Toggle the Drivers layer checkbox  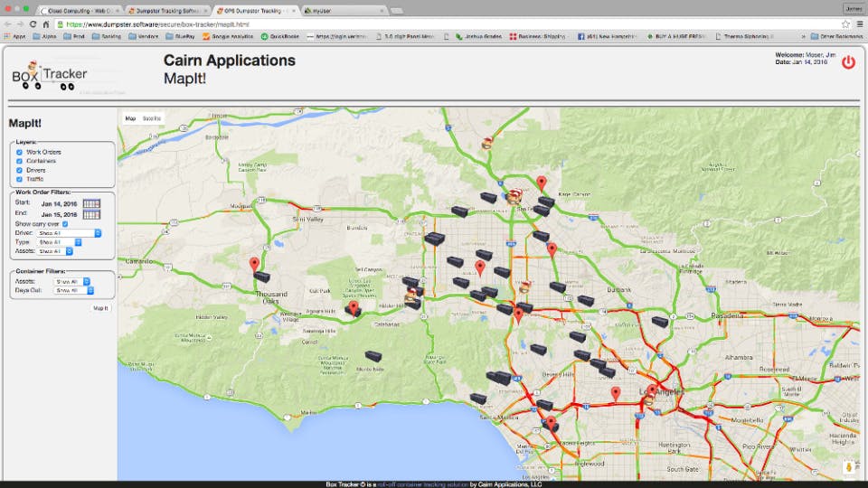coord(19,171)
